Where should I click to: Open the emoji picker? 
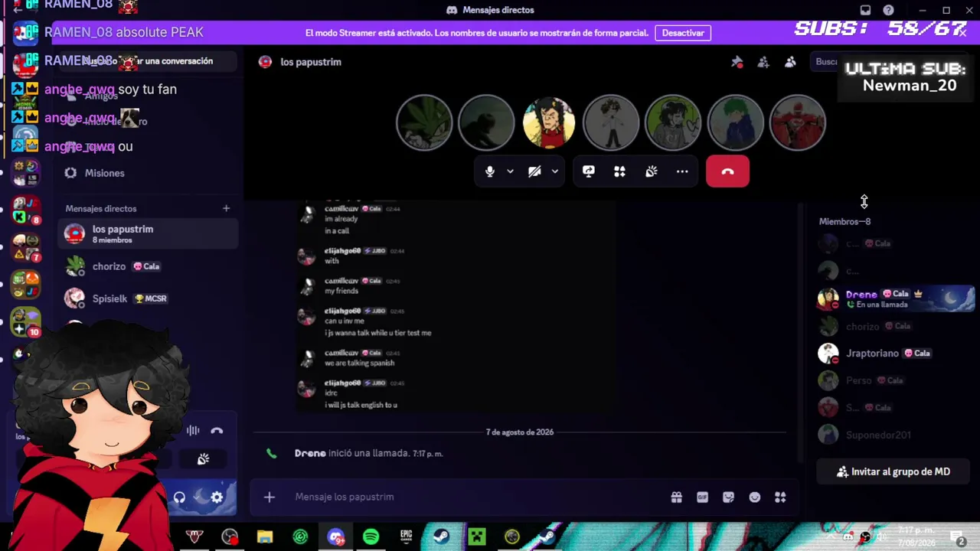[x=755, y=497]
